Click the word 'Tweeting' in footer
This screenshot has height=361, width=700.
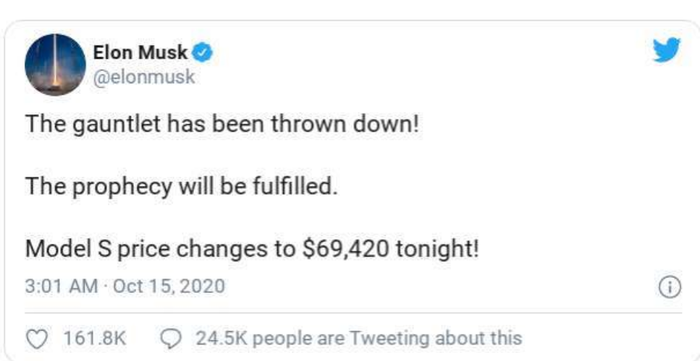[390, 339]
